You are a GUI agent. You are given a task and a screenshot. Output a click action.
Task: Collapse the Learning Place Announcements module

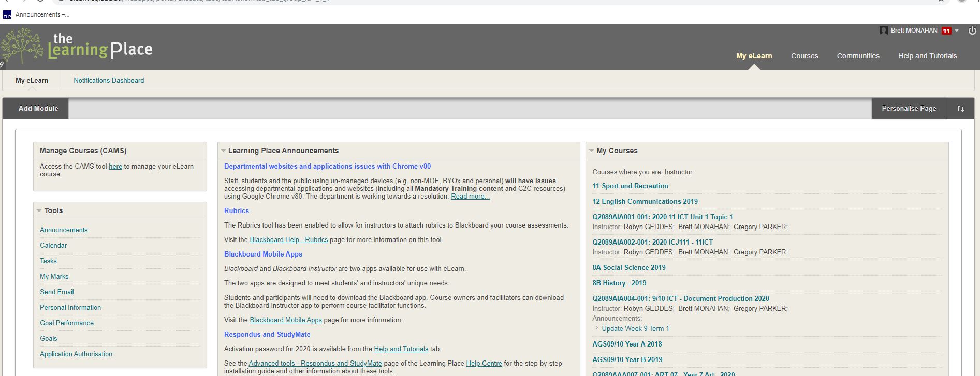point(223,151)
